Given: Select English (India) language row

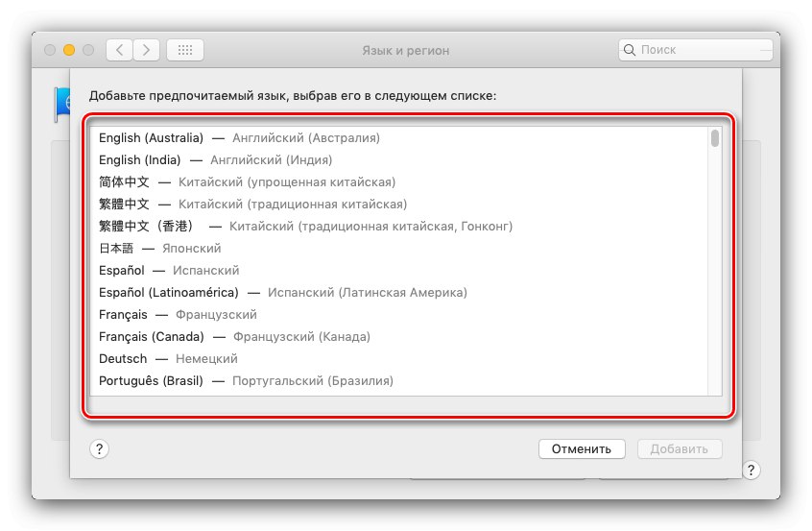Looking at the screenshot, I should click(215, 160).
